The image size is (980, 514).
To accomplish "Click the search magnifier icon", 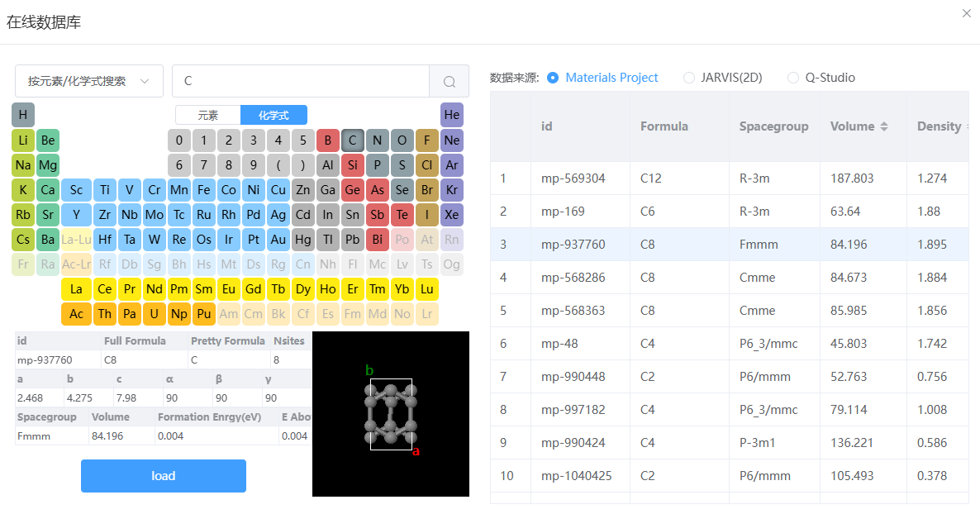I will coord(449,81).
